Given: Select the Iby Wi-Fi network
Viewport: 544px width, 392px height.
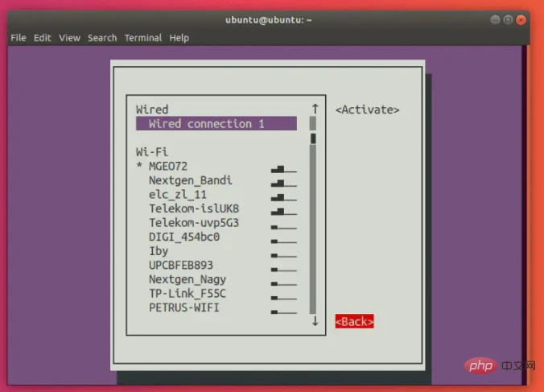Looking at the screenshot, I should 159,251.
